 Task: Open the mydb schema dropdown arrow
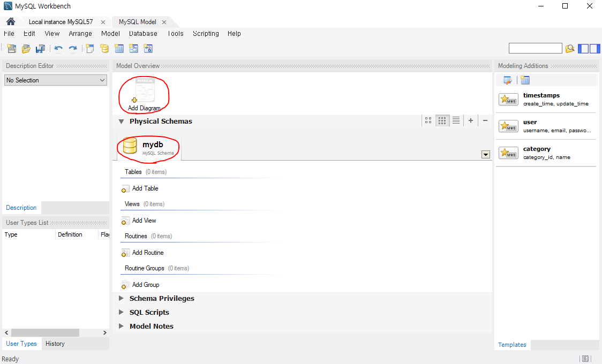pyautogui.click(x=486, y=154)
